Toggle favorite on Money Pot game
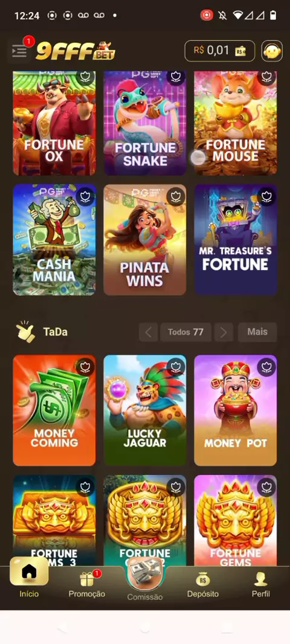 (266, 366)
